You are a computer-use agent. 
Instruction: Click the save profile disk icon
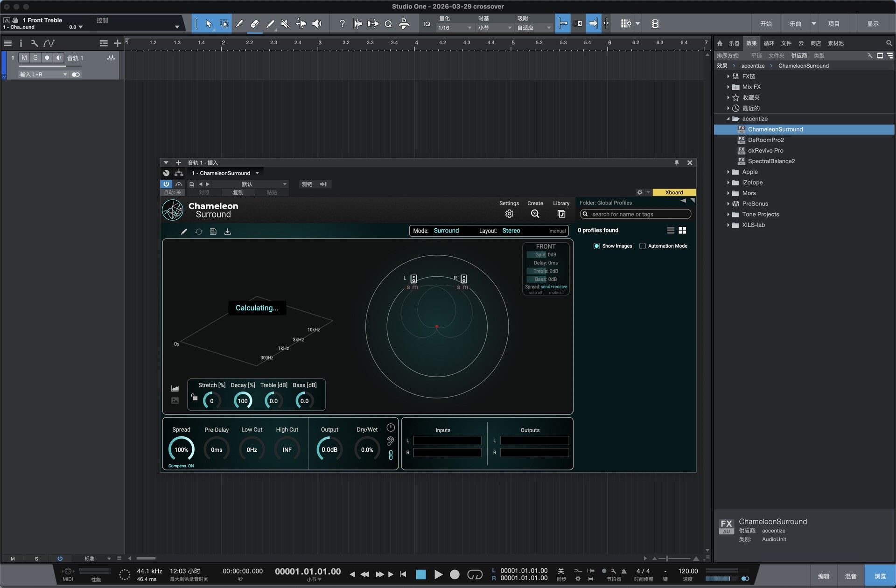pos(213,231)
